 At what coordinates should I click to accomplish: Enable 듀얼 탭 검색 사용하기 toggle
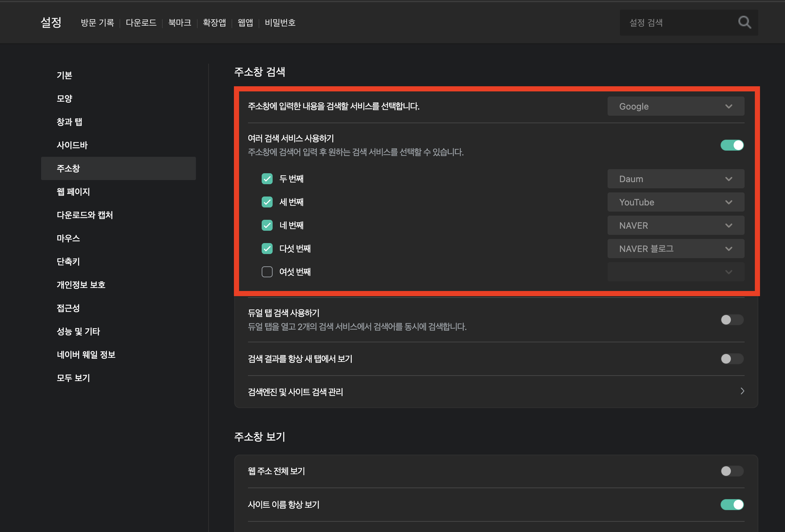[732, 320]
